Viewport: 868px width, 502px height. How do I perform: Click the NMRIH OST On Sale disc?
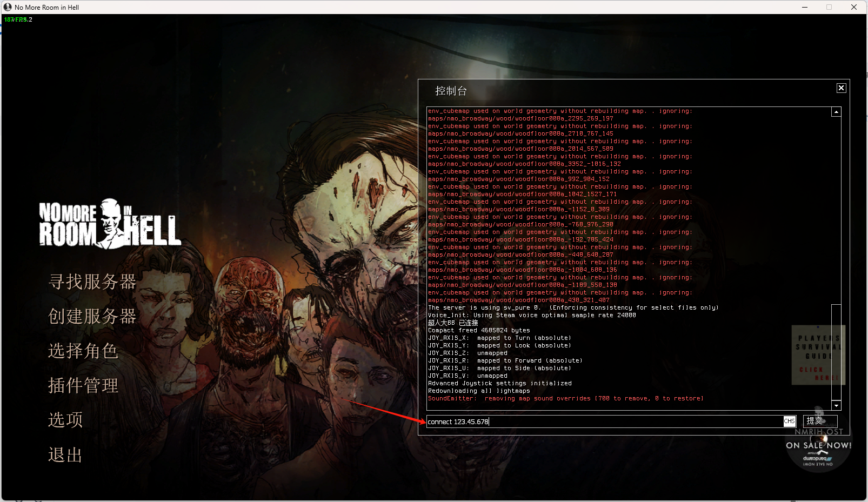click(818, 444)
